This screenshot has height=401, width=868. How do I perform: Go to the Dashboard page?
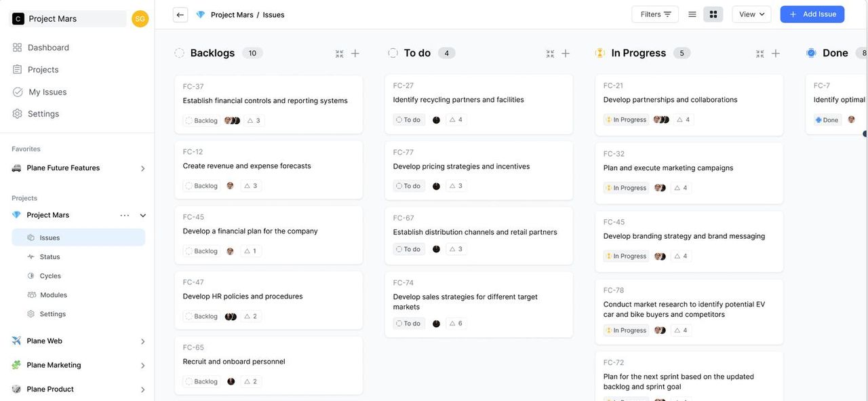point(47,47)
